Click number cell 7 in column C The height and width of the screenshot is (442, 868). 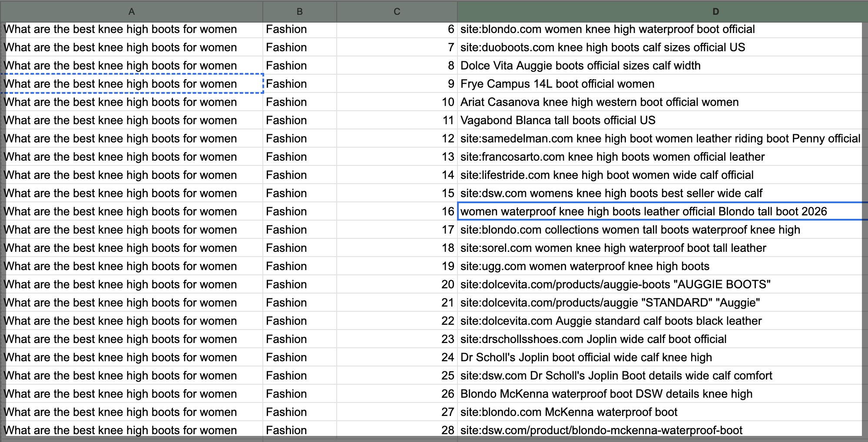pos(397,47)
